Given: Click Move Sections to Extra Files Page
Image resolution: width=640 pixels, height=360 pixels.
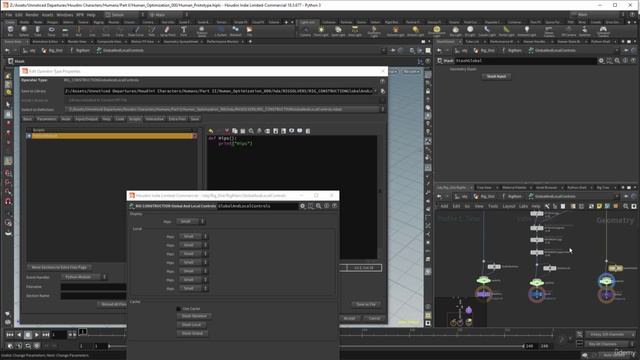Looking at the screenshot, I should tap(60, 267).
